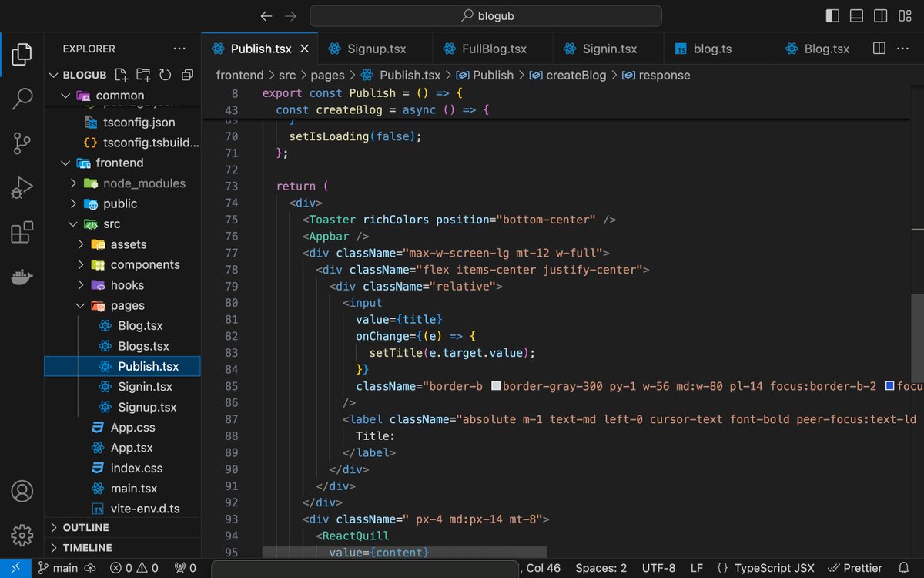
Task: Change indentation via Spaces: 2
Action: (601, 568)
